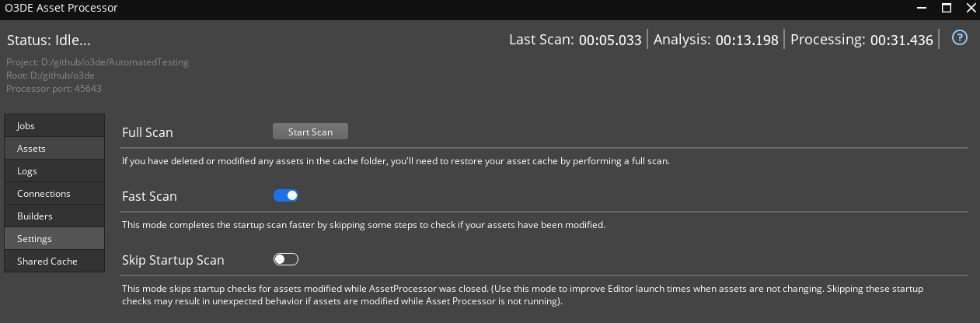The image size is (980, 323).
Task: Enable the Skip Startup Scan toggle
Action: click(286, 259)
